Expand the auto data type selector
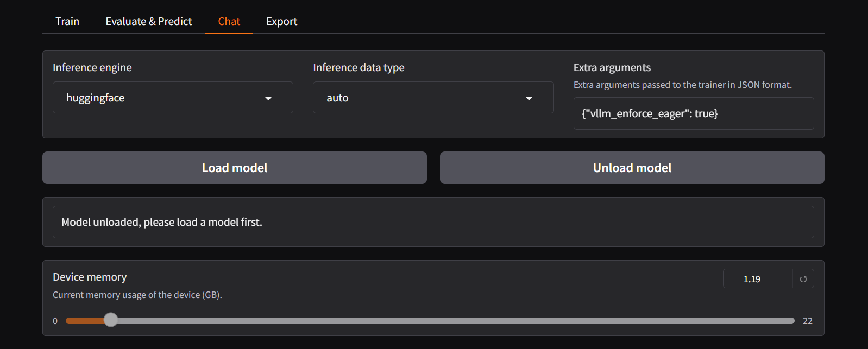Viewport: 868px width, 349px height. tap(424, 98)
